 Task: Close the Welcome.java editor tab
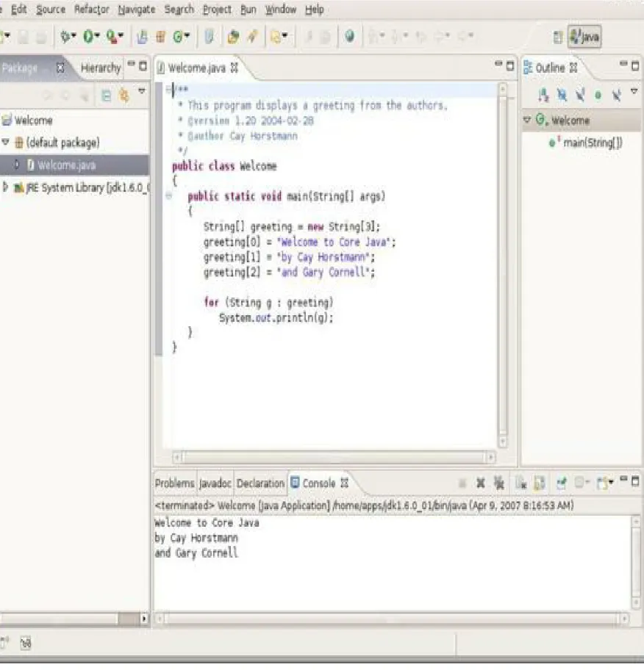pos(235,67)
